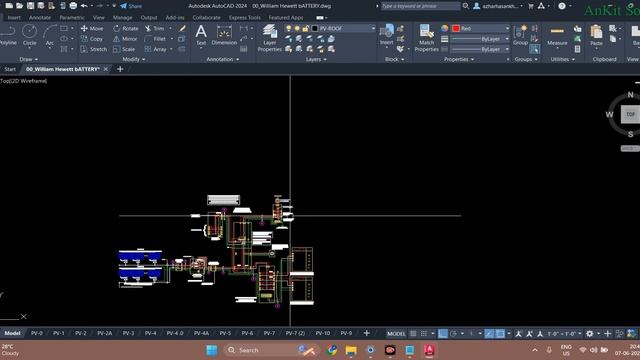
Task: Toggle the drawing grid display
Action: [413, 333]
